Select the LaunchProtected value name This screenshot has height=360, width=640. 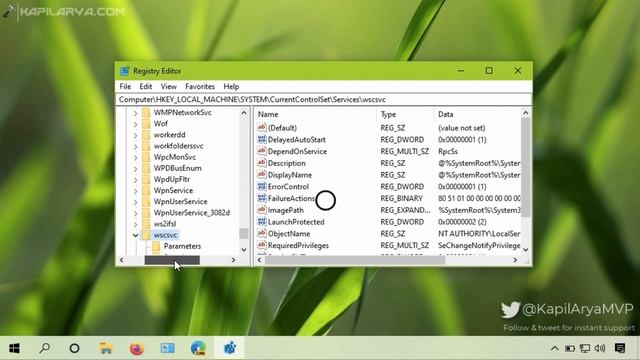point(296,222)
